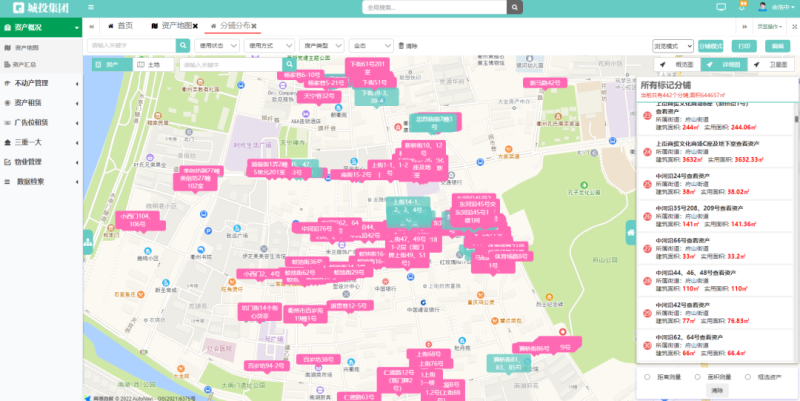Click the 分铺模式 button

(710, 46)
